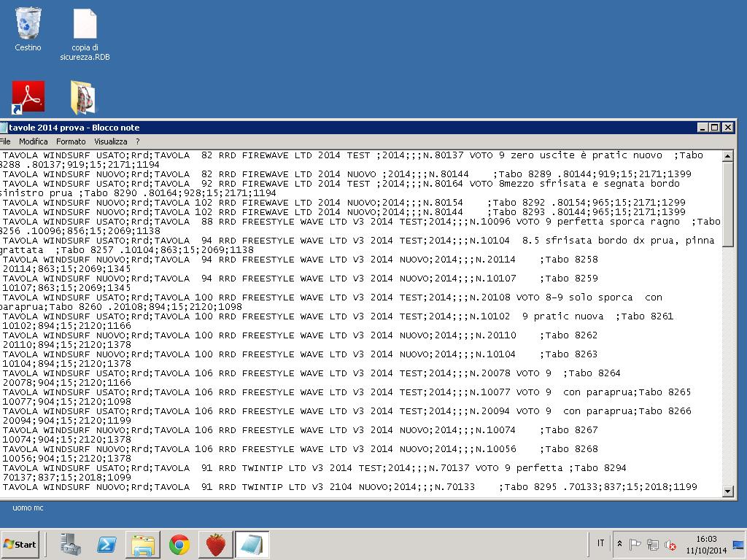
Task: Open Windows Explorer from the taskbar
Action: 143,544
